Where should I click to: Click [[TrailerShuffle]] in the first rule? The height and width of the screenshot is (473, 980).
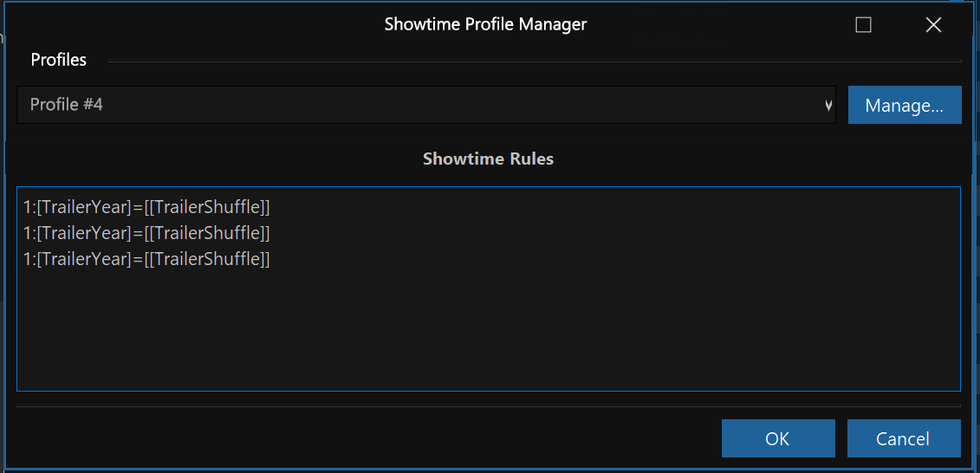[x=207, y=207]
